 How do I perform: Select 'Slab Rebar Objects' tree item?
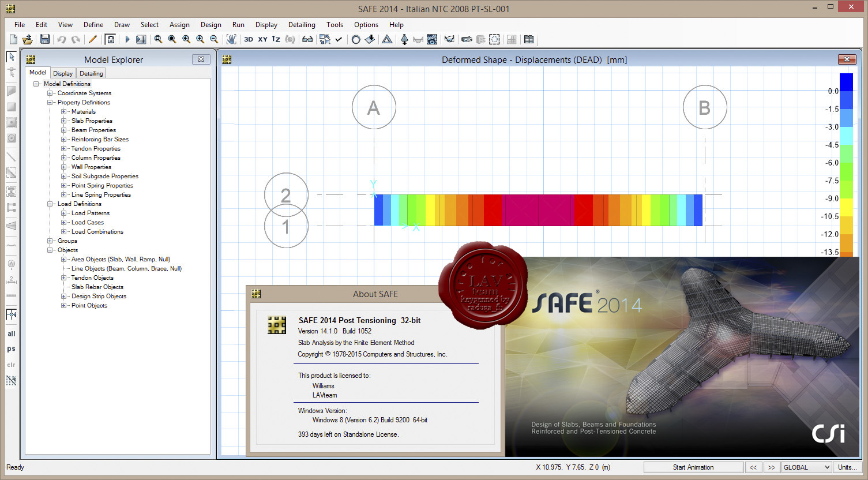97,287
